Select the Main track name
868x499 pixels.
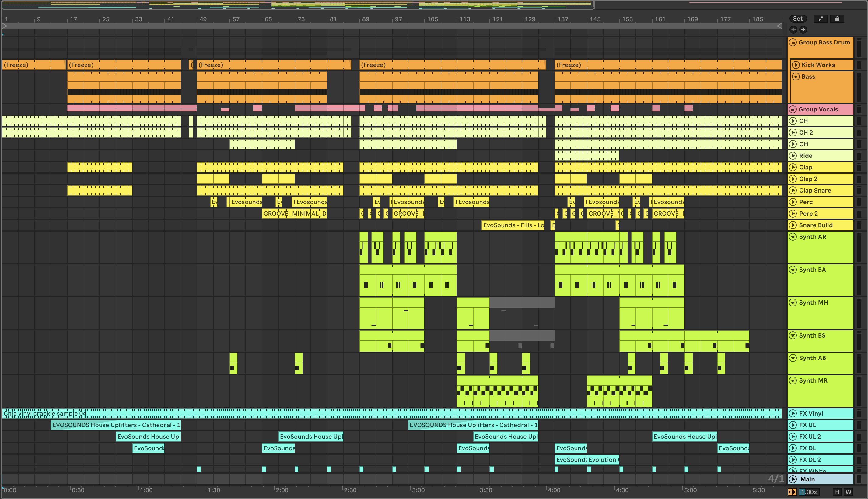tap(807, 480)
